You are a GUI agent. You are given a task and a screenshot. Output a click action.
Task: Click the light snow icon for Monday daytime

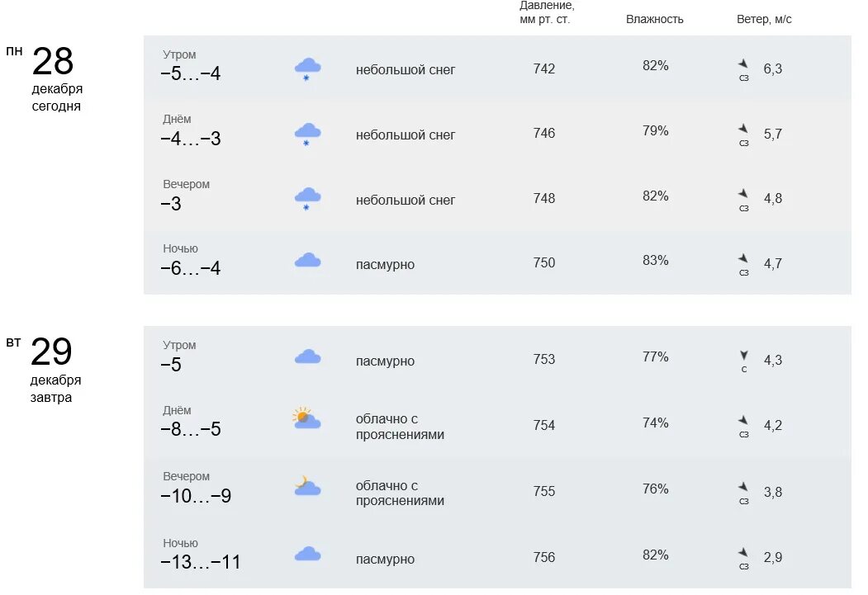307,135
